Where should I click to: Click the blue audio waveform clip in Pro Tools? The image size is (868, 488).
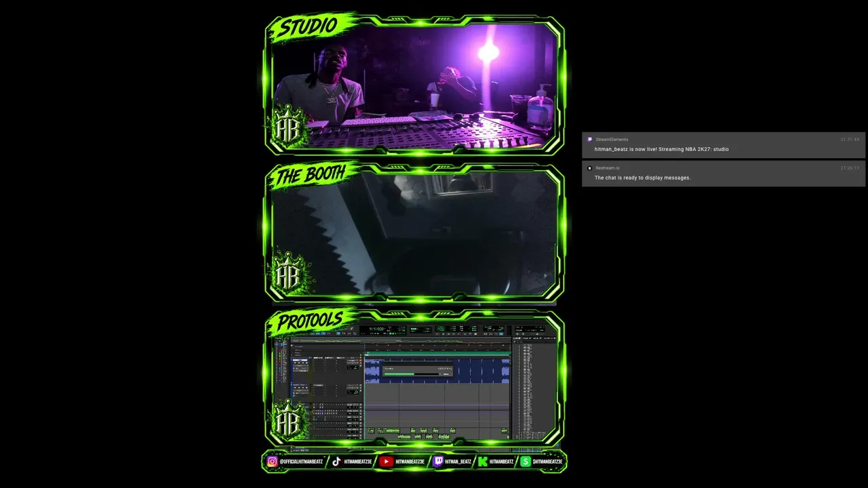pos(437,371)
